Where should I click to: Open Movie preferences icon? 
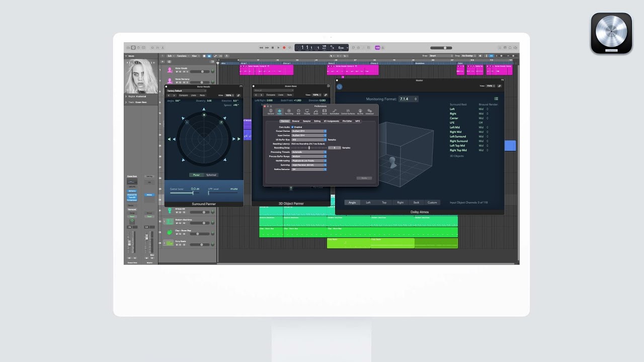coord(325,112)
